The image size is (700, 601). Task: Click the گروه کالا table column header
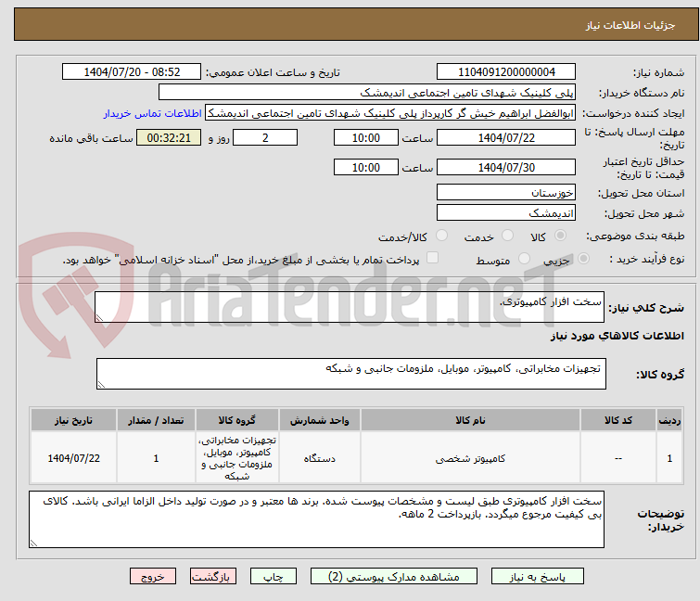pos(237,420)
